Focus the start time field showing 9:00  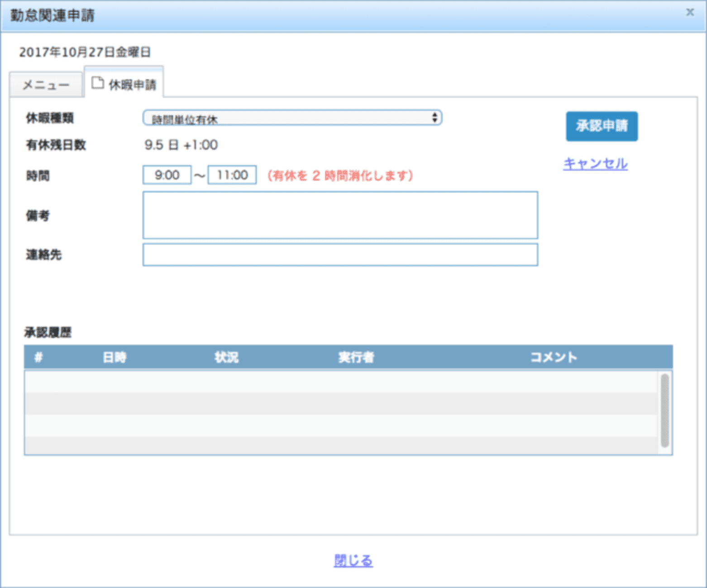pyautogui.click(x=167, y=175)
